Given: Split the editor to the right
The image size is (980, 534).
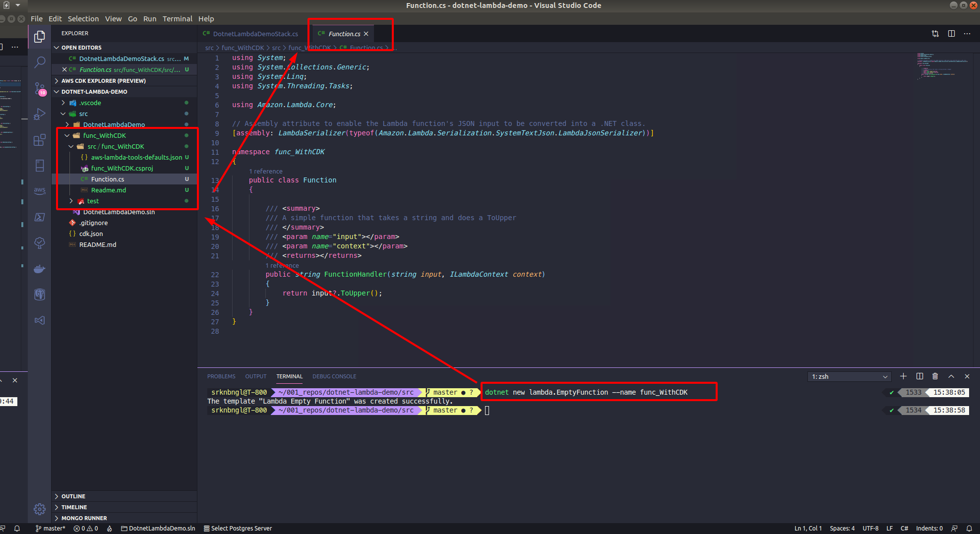Looking at the screenshot, I should pos(951,34).
